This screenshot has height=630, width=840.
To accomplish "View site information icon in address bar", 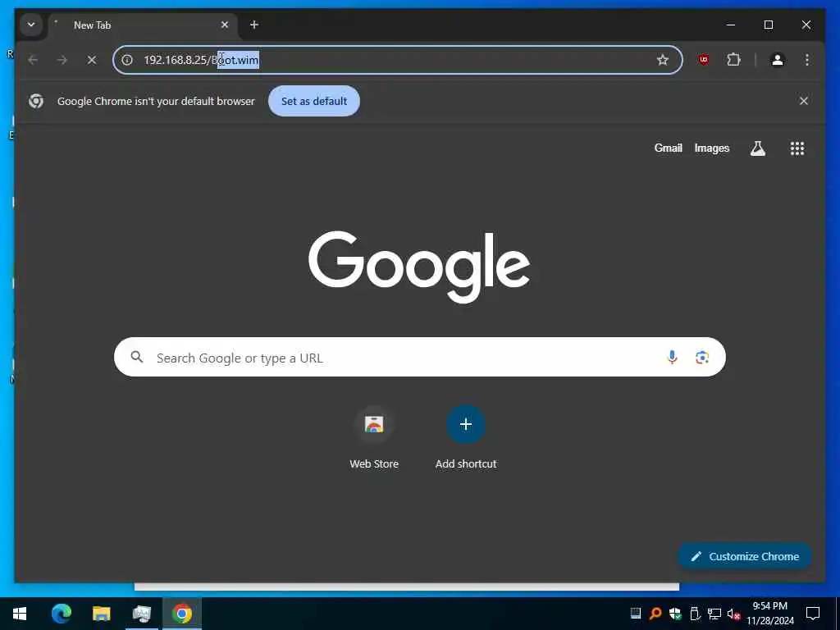I will (x=127, y=60).
